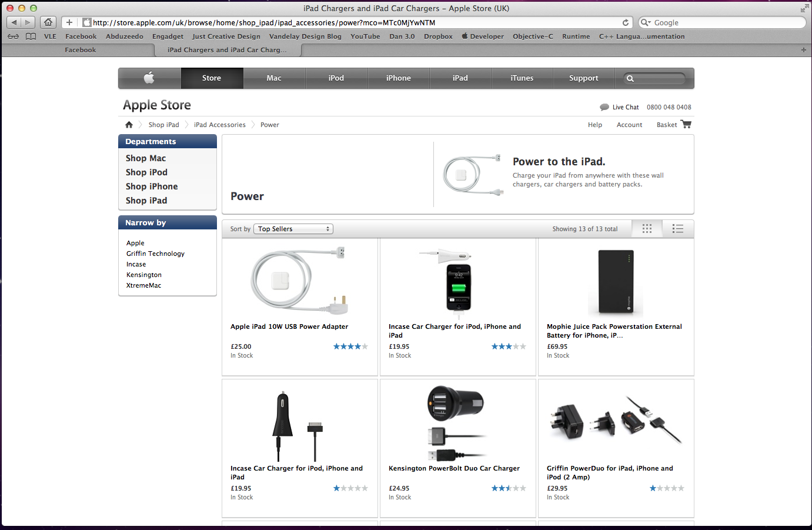Screen dimensions: 812x530
Task: Open Griffin PowerDuo product title
Action: click(x=610, y=472)
